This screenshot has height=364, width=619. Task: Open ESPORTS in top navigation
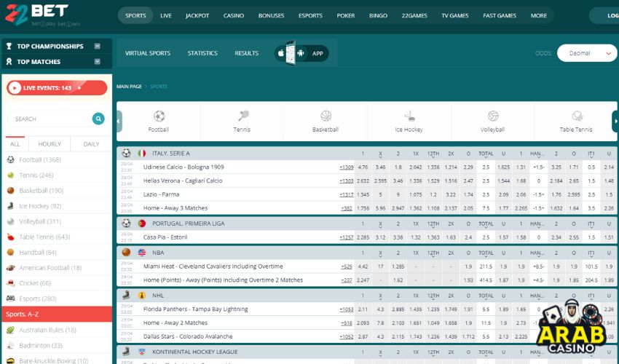point(310,16)
